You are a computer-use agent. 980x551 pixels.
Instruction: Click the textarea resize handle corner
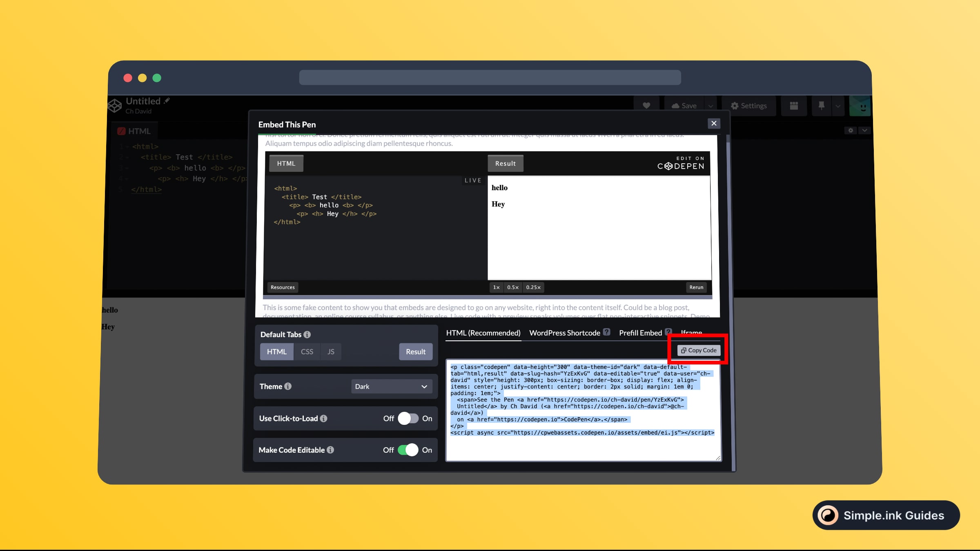pyautogui.click(x=718, y=458)
